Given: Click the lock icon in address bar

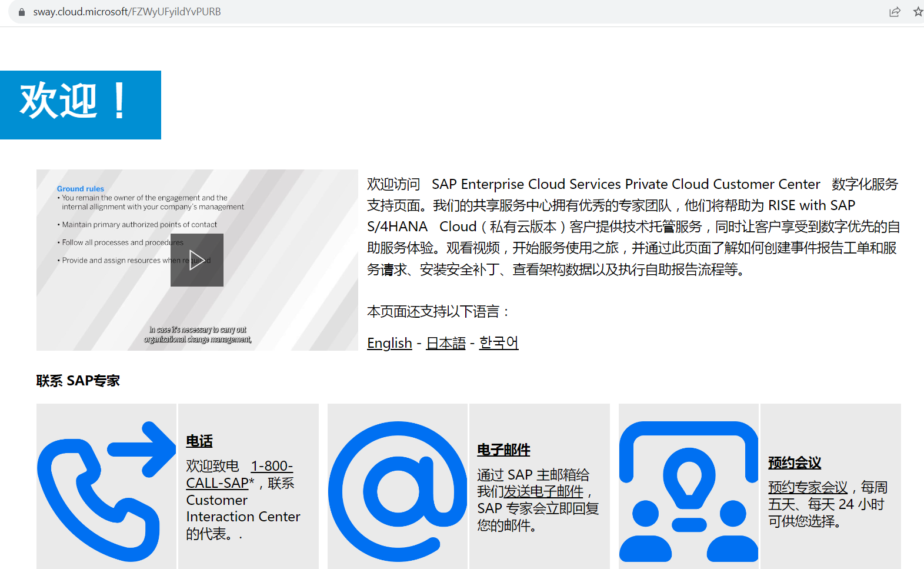Looking at the screenshot, I should pos(22,12).
